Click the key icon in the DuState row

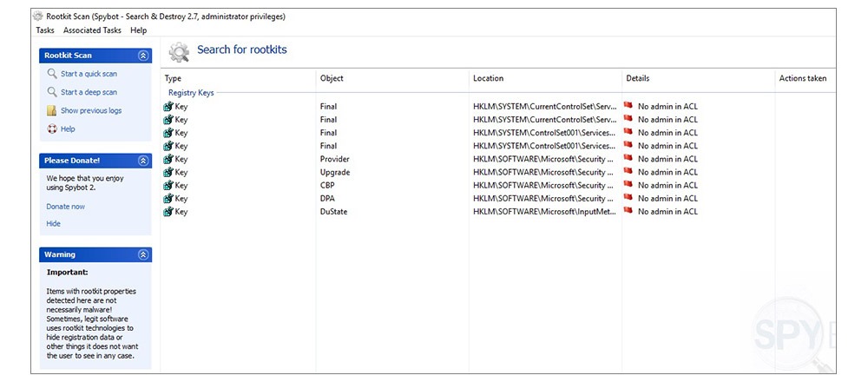tap(168, 212)
